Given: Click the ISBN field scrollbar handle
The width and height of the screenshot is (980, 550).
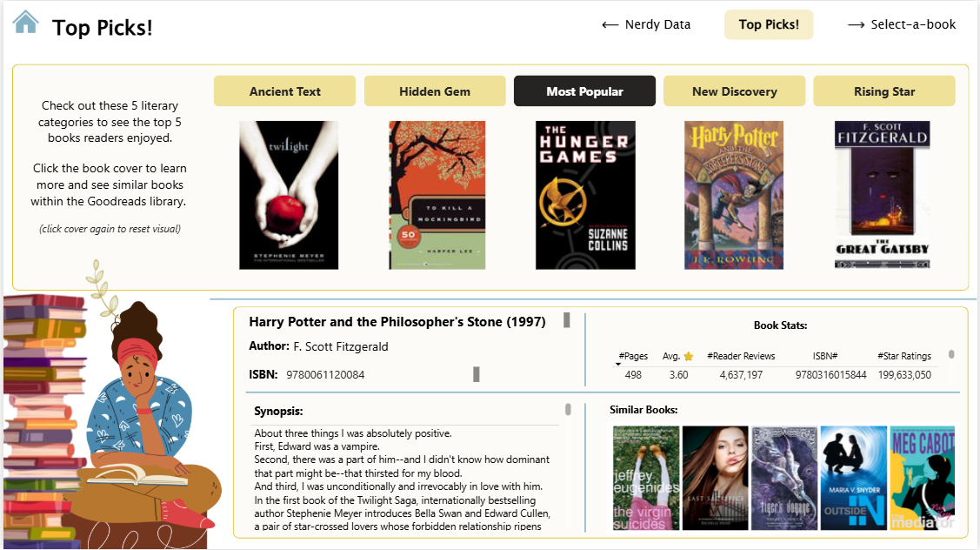Looking at the screenshot, I should (477, 374).
